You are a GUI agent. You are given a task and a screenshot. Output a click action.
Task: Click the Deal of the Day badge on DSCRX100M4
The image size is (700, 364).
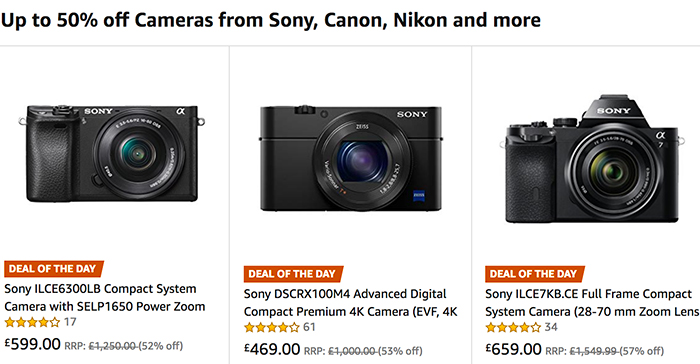(x=293, y=274)
